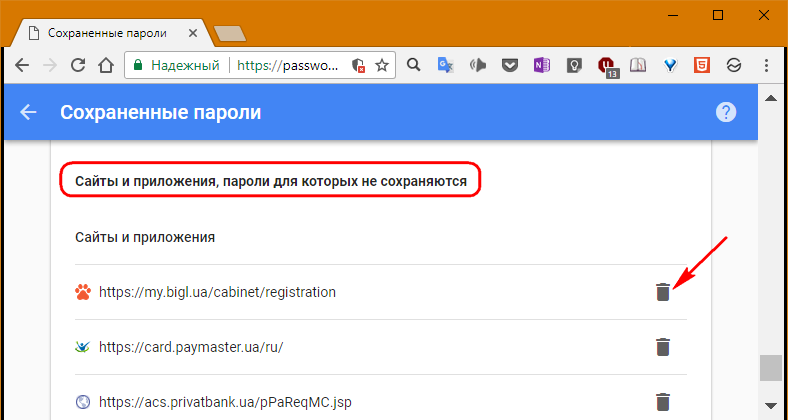Click the address bar URL field
This screenshot has width=788, height=420.
pos(290,65)
